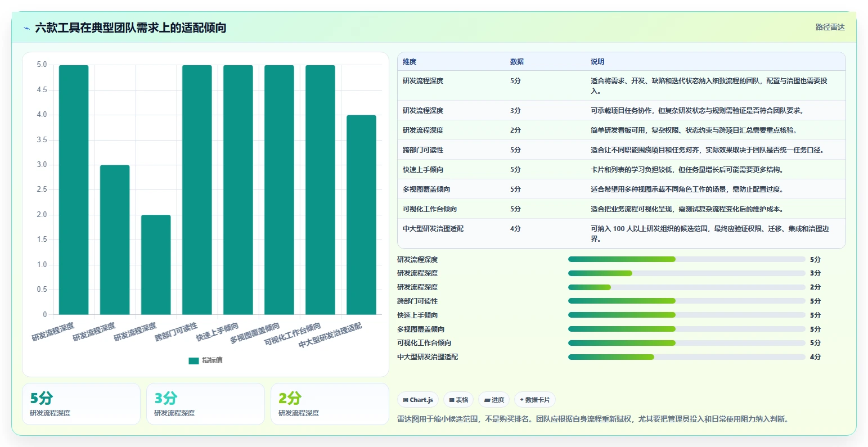Click the description starting 适合希望用多种视图
Viewport: 868px width, 447px height.
pyautogui.click(x=687, y=189)
